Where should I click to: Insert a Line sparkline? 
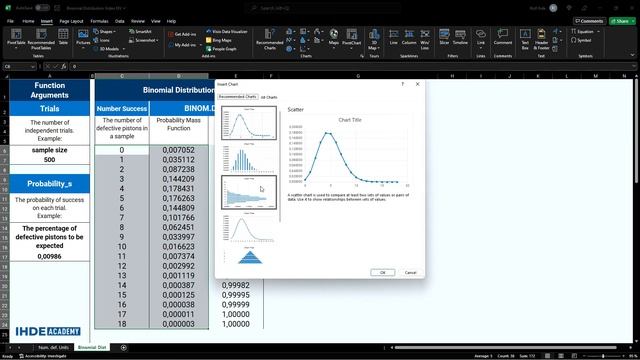pyautogui.click(x=393, y=37)
